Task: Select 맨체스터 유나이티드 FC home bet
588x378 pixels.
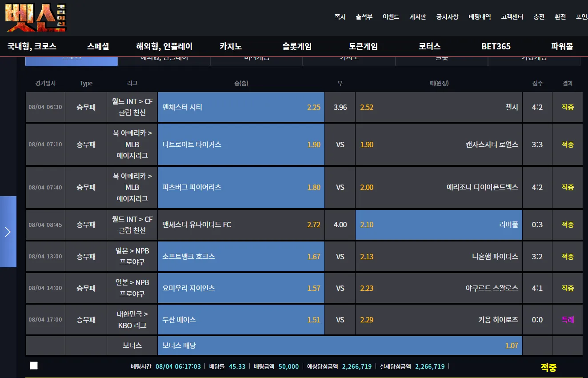Action: 241,225
